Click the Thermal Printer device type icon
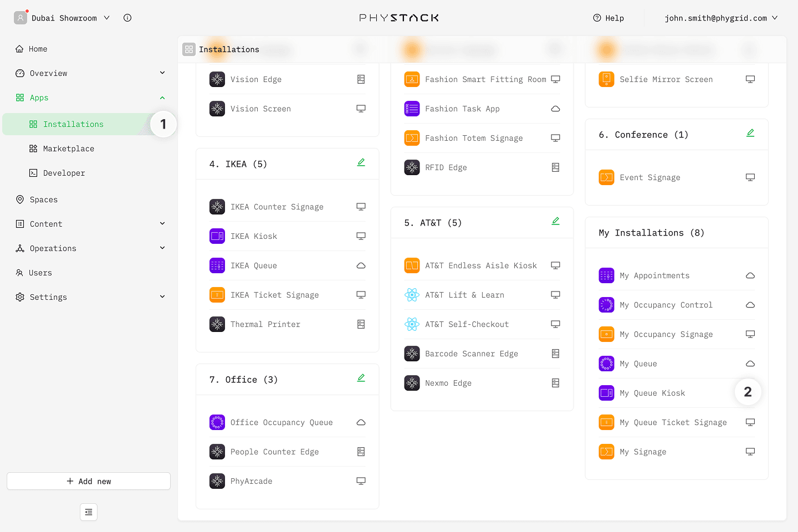This screenshot has height=532, width=798. pos(361,324)
